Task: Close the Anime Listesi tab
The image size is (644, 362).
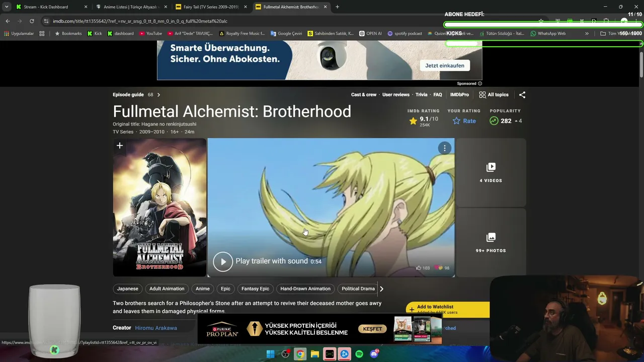Action: (166, 7)
